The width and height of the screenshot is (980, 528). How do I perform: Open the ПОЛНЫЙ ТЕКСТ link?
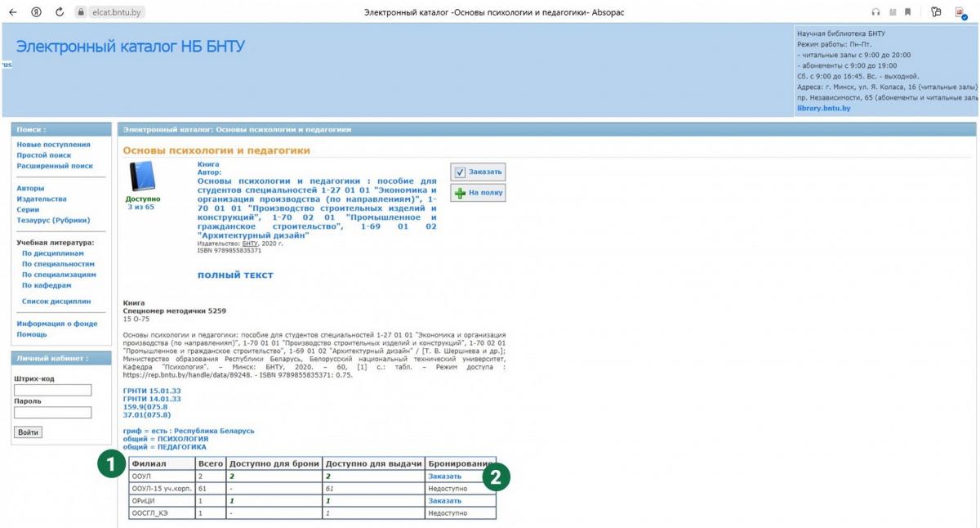[x=235, y=275]
